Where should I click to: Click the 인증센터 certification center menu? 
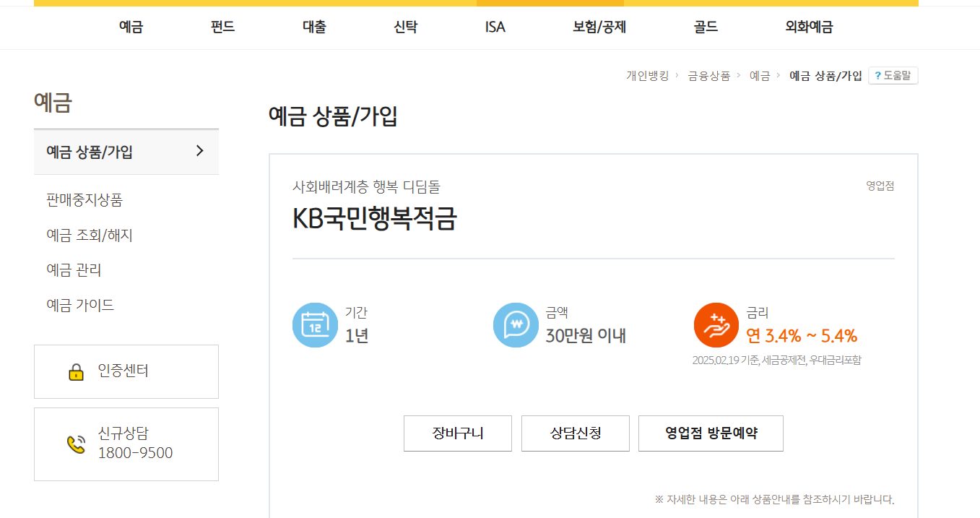[x=126, y=371]
